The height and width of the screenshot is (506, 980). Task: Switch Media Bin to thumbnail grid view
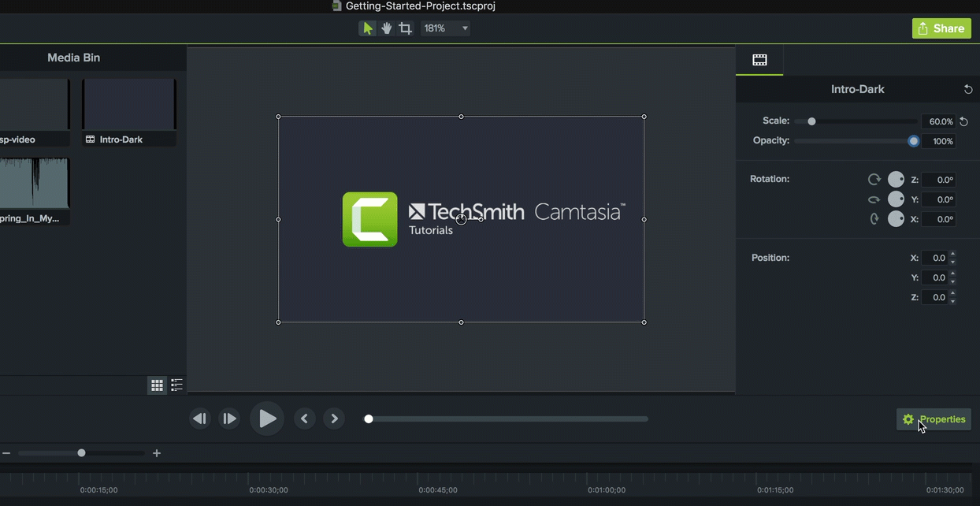pos(158,385)
